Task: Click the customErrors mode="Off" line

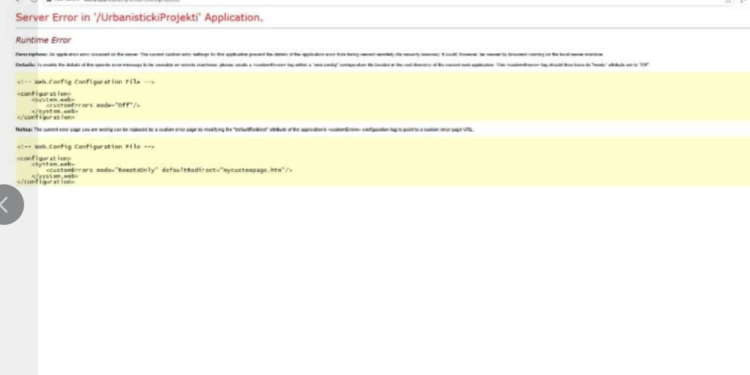Action: click(93, 105)
